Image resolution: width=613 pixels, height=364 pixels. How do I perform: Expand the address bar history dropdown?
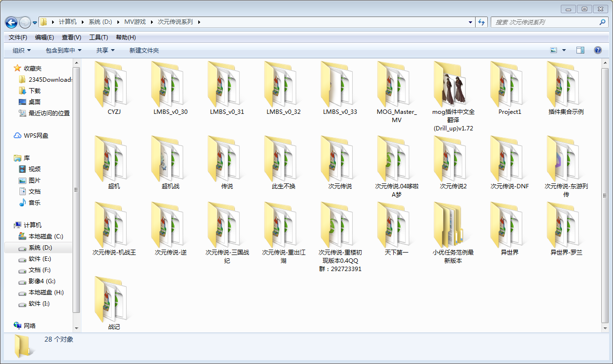pyautogui.click(x=470, y=22)
